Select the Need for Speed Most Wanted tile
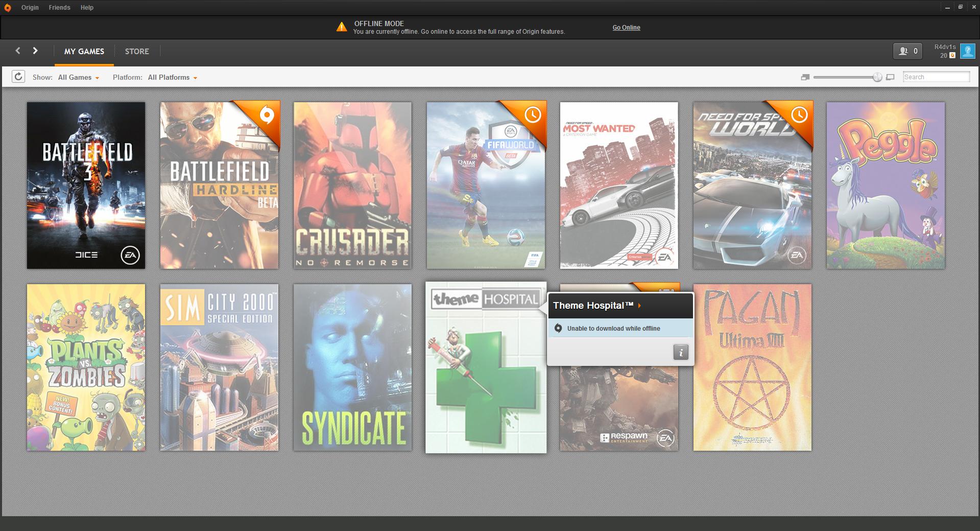This screenshot has width=980, height=531. (x=619, y=185)
